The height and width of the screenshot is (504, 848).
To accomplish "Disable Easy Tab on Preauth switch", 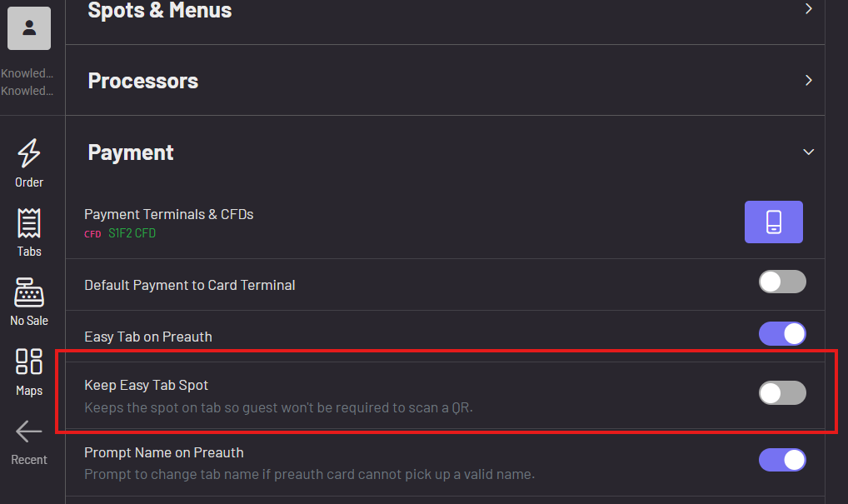I will pyautogui.click(x=782, y=334).
